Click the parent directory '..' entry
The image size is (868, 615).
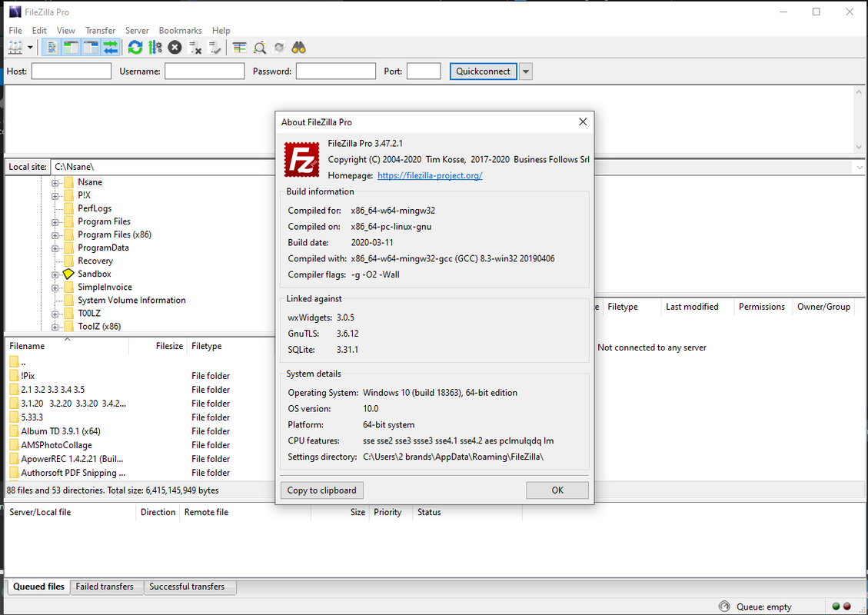coord(139,362)
